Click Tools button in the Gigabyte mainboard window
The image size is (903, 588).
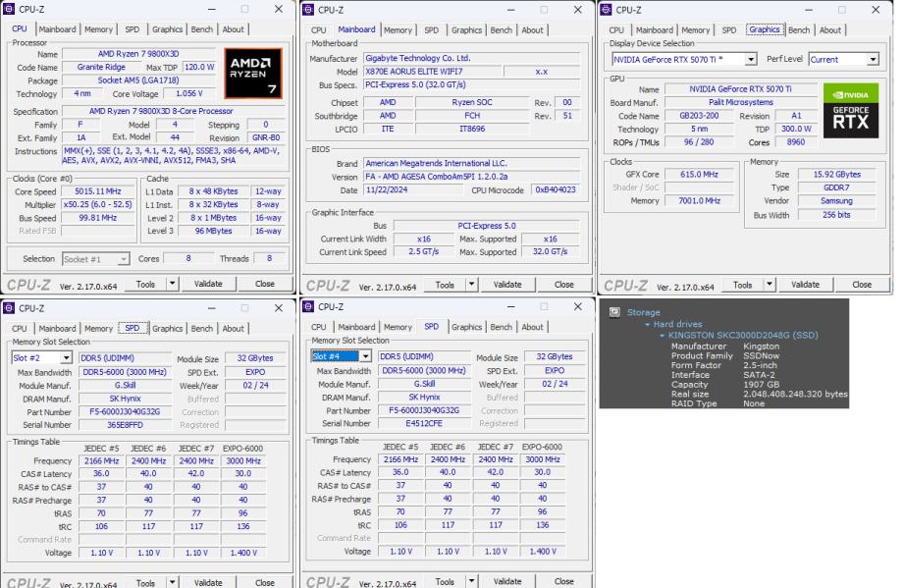click(x=445, y=284)
